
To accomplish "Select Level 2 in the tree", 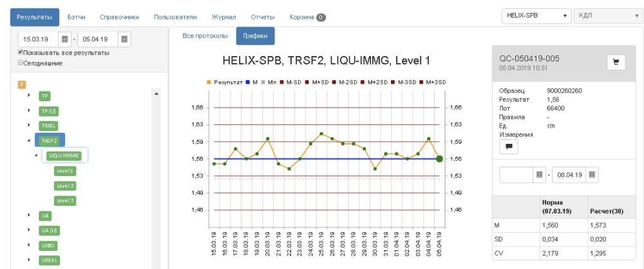I will [65, 186].
